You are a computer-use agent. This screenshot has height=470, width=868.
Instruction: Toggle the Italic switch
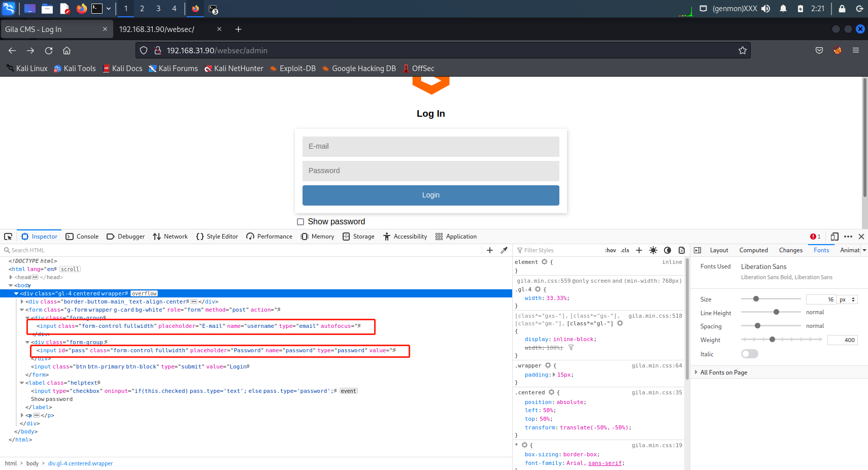coord(750,354)
